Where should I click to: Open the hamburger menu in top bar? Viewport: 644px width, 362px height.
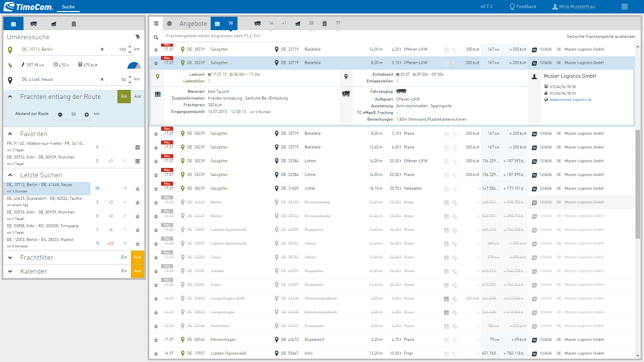[624, 7]
